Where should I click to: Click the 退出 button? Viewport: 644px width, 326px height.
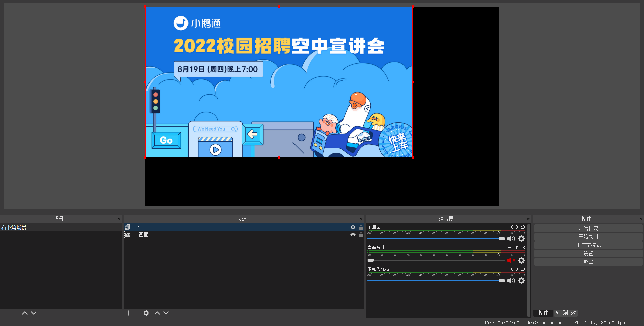[588, 262]
